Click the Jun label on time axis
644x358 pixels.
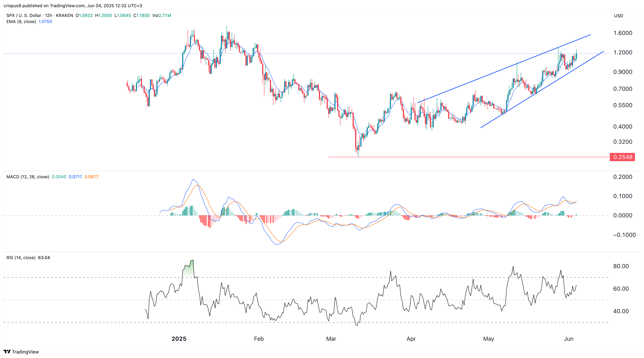[569, 339]
